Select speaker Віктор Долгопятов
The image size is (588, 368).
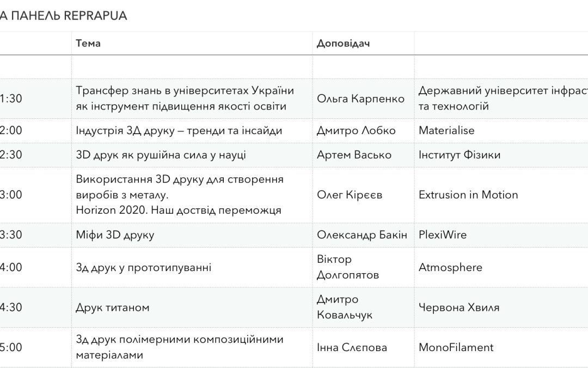pyautogui.click(x=347, y=267)
